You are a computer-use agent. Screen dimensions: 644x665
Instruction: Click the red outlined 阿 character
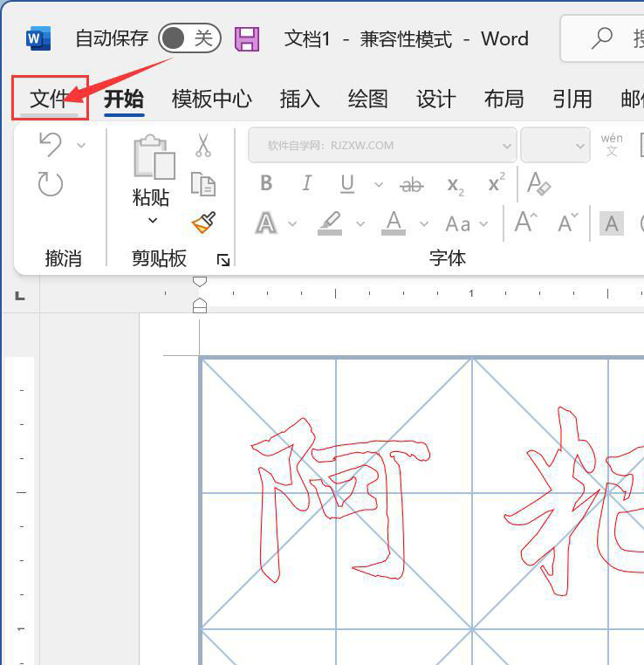click(x=340, y=499)
